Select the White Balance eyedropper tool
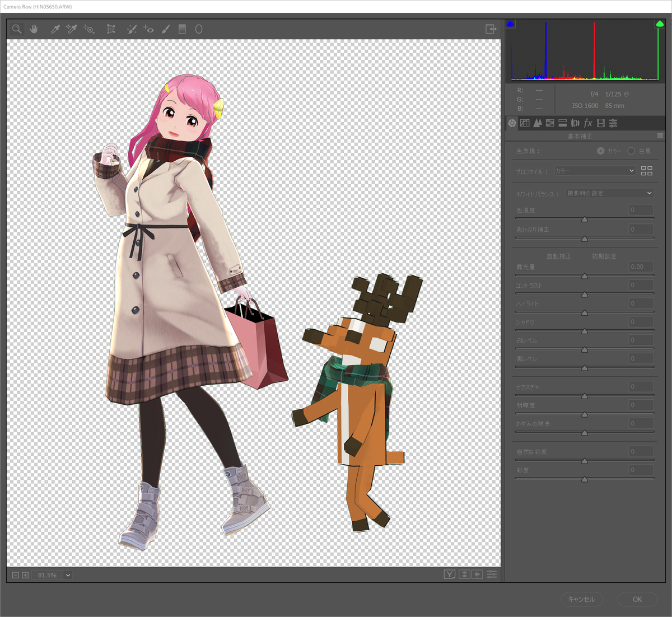 pyautogui.click(x=55, y=29)
